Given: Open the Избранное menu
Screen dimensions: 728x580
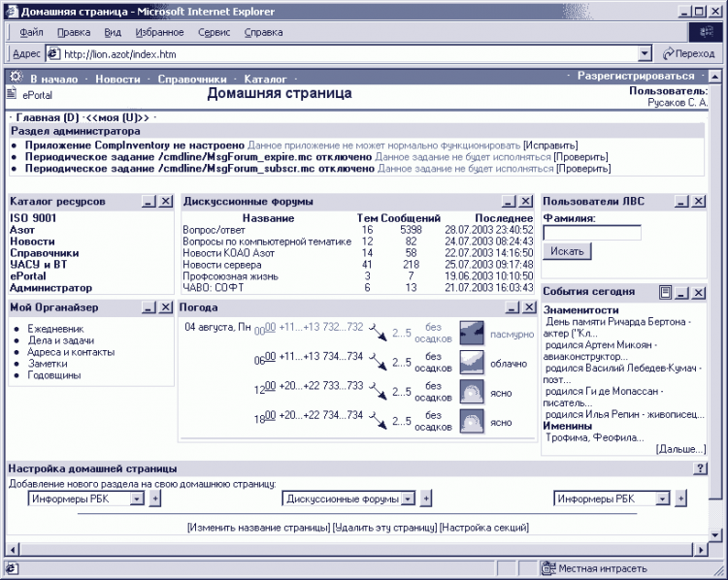Looking at the screenshot, I should (x=159, y=32).
